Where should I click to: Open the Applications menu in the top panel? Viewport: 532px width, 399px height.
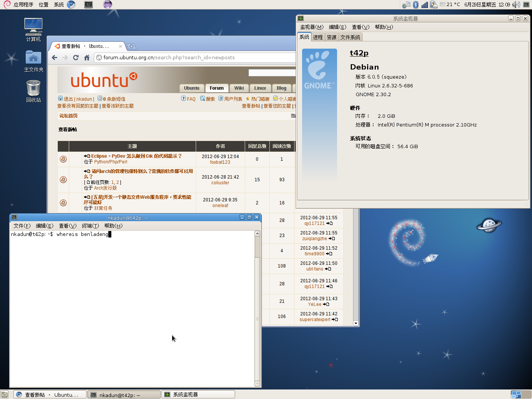coord(23,5)
